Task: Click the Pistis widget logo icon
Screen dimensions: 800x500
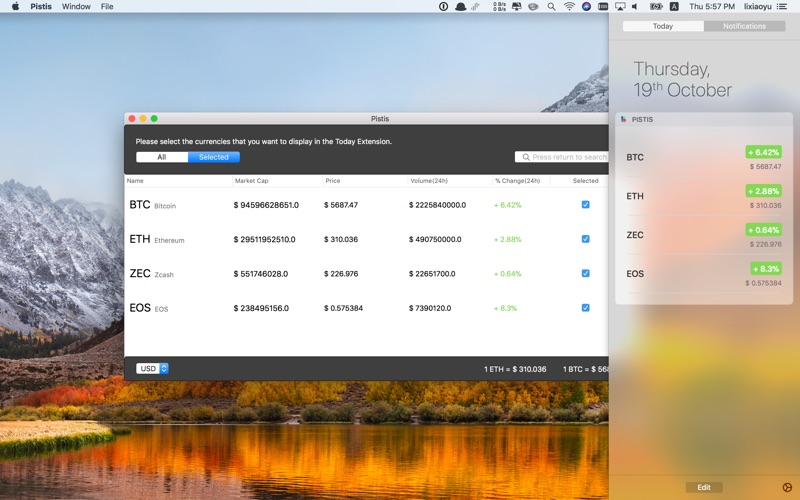Action: coord(623,119)
